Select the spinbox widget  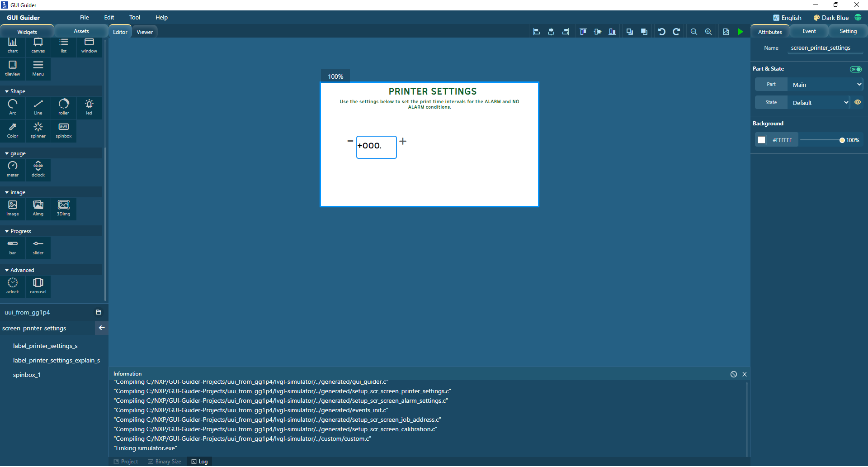coord(64,131)
